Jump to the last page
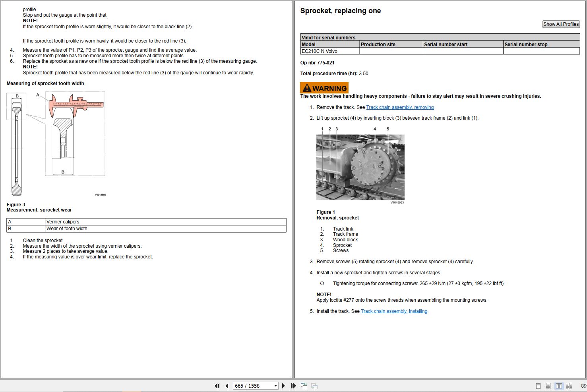 tap(293, 386)
